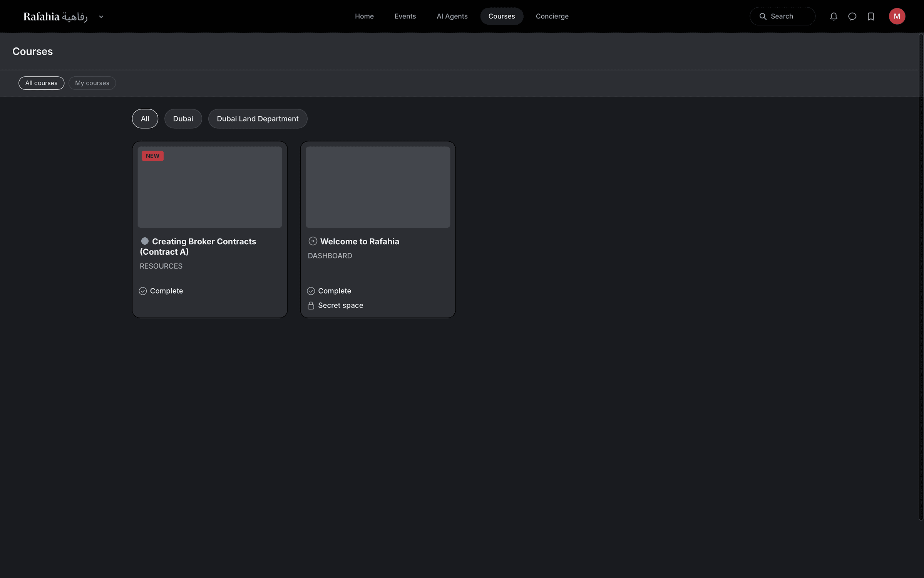Click Complete text under Welcome to Rafahia
Viewport: 924px width, 578px height.
tap(335, 291)
